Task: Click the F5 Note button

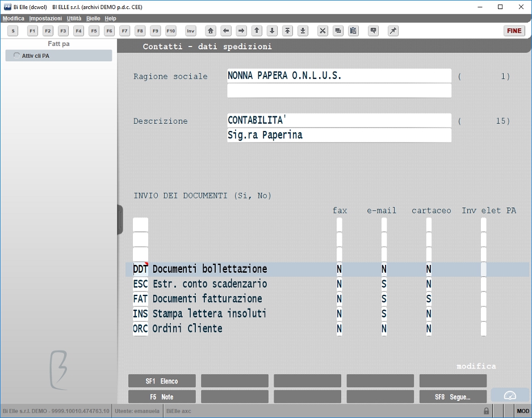Action: coord(162,396)
